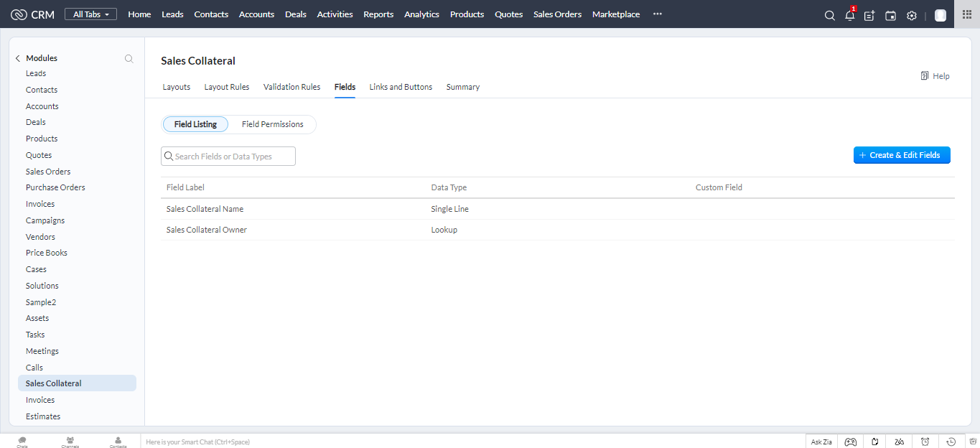Open the Validation Rules tab

291,87
